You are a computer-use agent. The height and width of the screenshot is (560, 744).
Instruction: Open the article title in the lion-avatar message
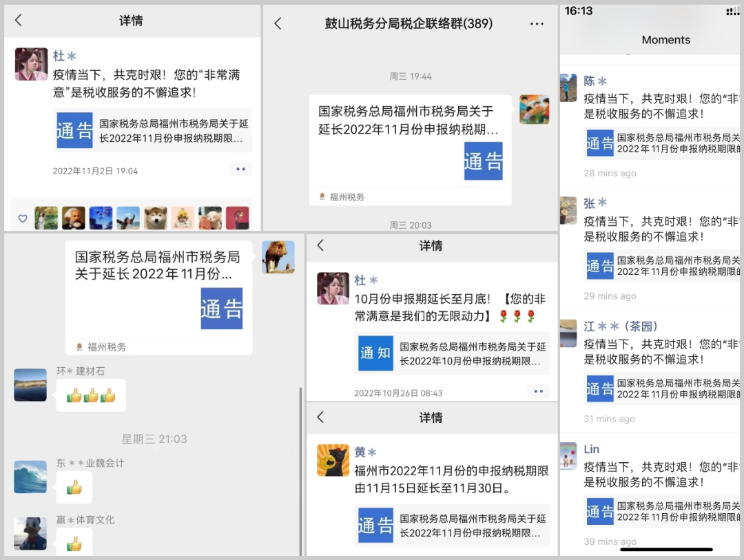157,265
